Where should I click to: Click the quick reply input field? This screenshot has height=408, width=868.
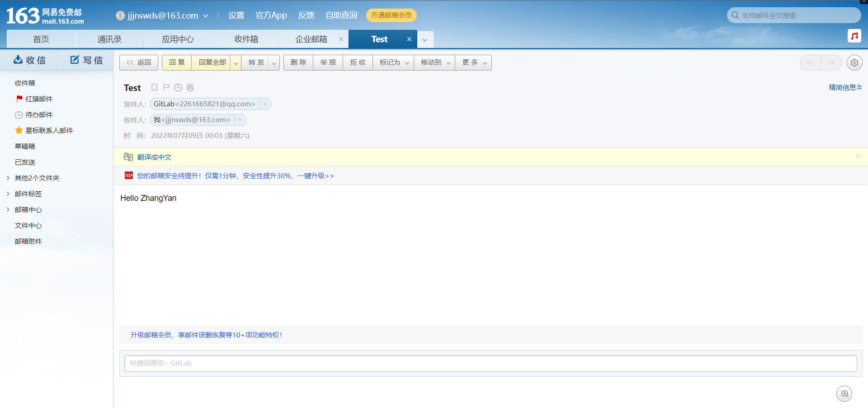pyautogui.click(x=491, y=363)
